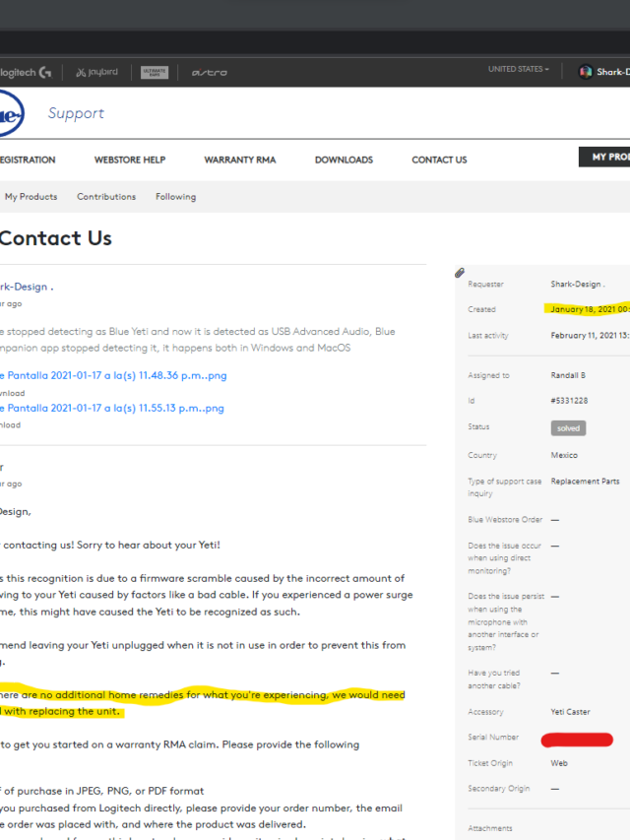Screen dimensions: 630x840
Task: Click the Blue Webstore Order label
Action: pos(505,520)
